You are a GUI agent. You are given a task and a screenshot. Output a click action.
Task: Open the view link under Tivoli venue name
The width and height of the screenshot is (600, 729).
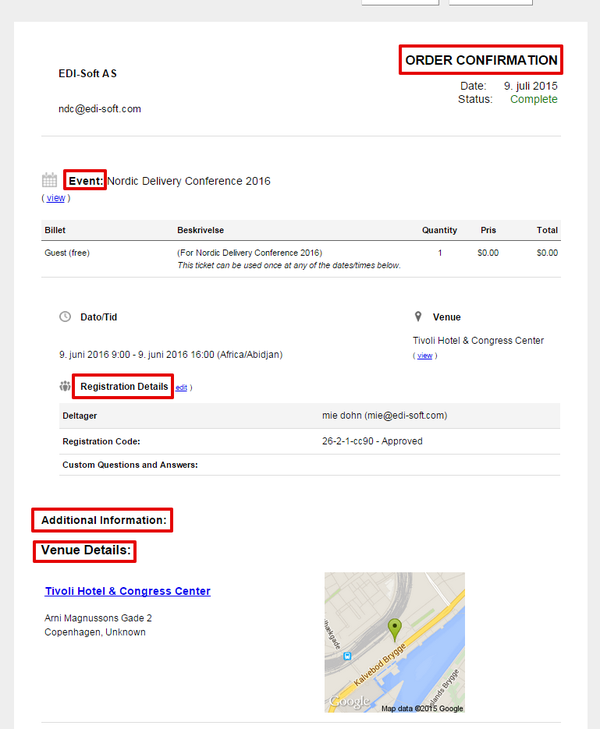coord(424,356)
